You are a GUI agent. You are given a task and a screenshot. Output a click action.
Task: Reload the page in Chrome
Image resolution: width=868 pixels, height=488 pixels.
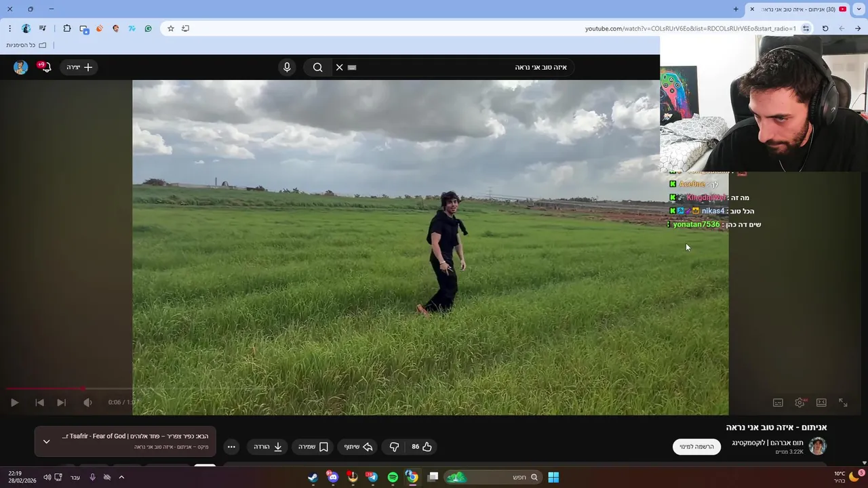(825, 28)
